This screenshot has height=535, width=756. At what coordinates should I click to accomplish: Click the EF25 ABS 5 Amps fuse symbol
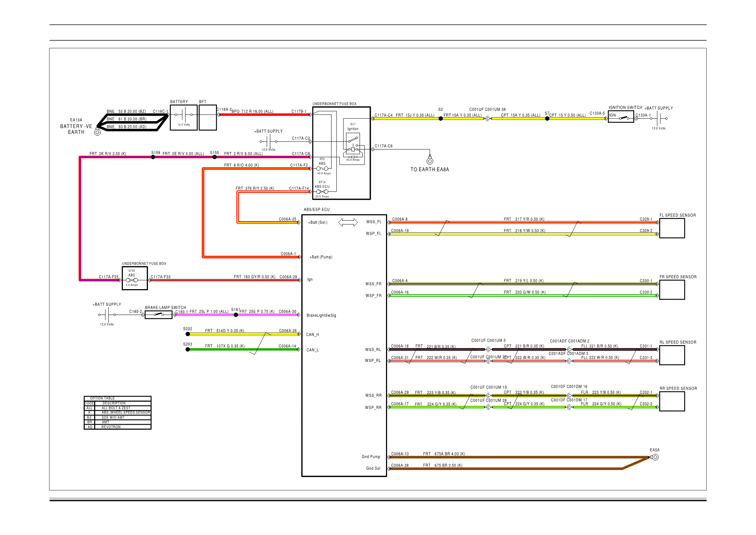[132, 280]
